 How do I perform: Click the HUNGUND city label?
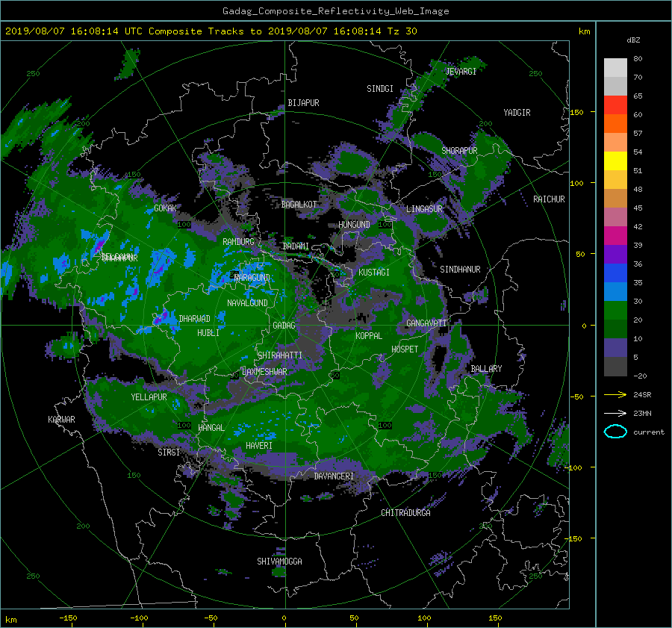pyautogui.click(x=354, y=225)
